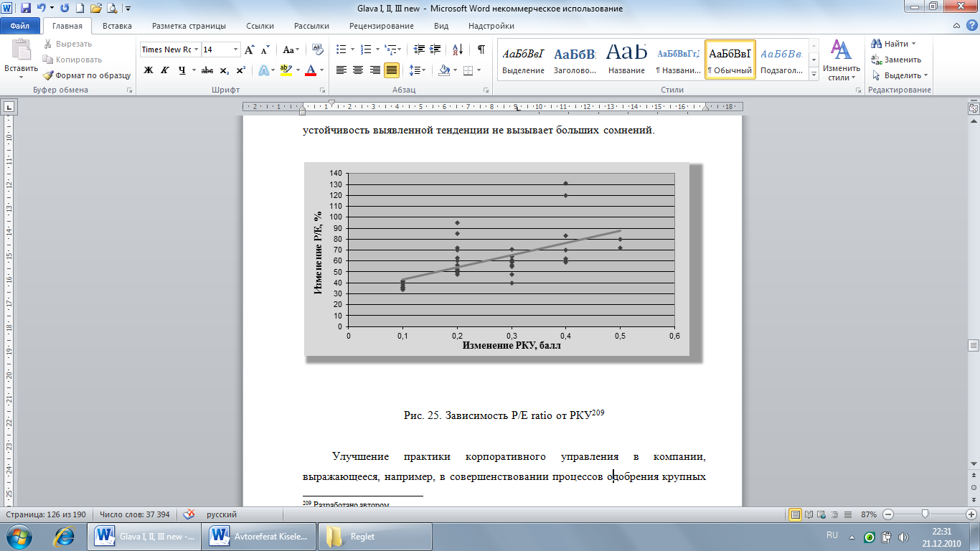
Task: Click the Repeat icon in quick access toolbar
Action: [65, 9]
